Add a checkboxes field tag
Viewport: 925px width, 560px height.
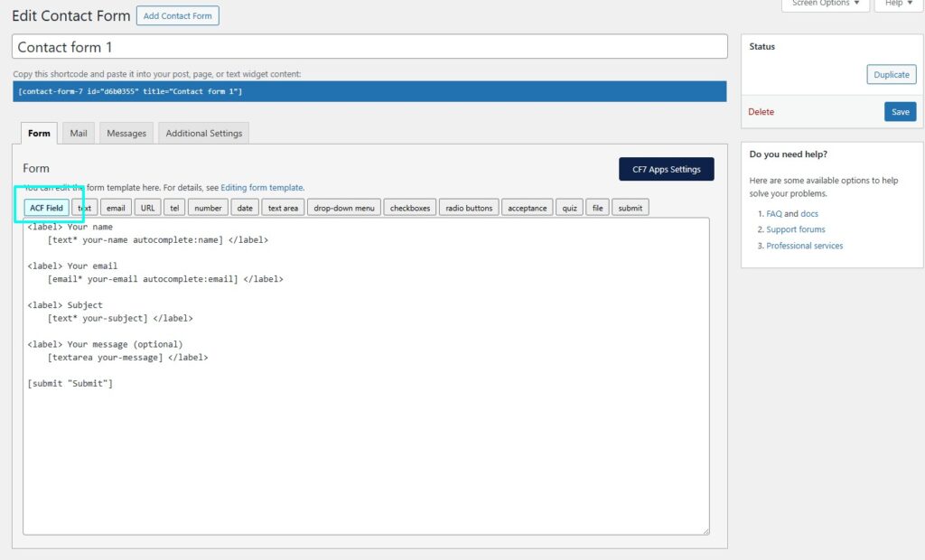click(410, 208)
